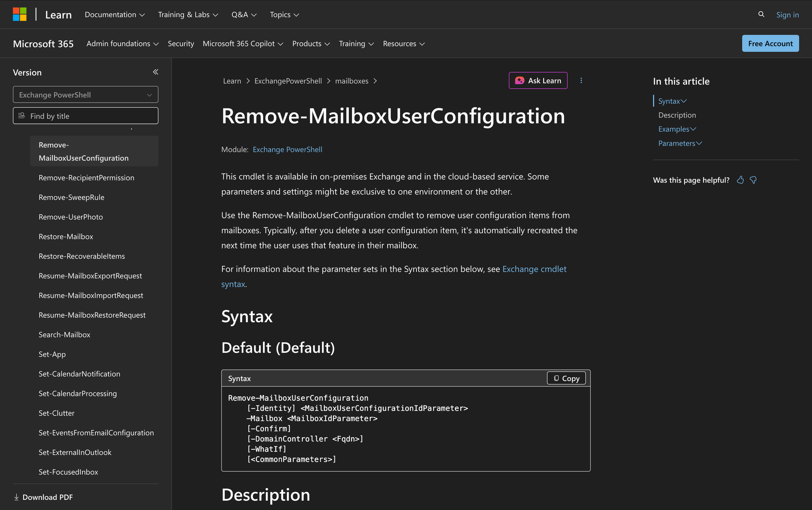Open Remove-SweepRule in sidebar
812x510 pixels.
[71, 197]
